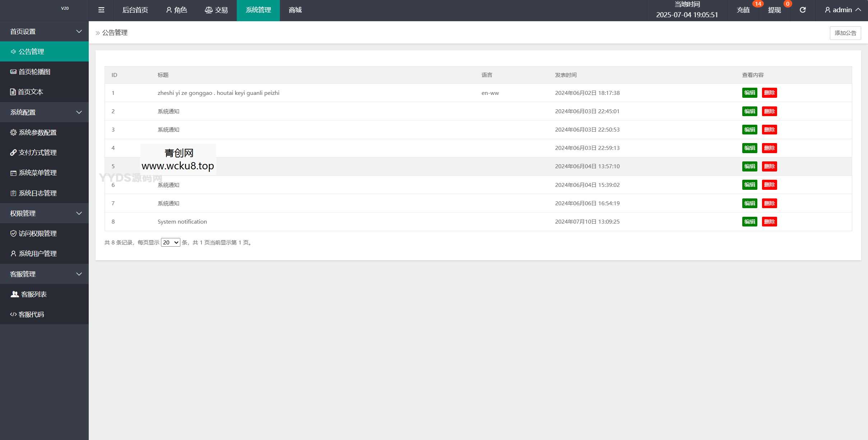
Task: Open 系统日志管理 system log item
Action: coord(37,193)
